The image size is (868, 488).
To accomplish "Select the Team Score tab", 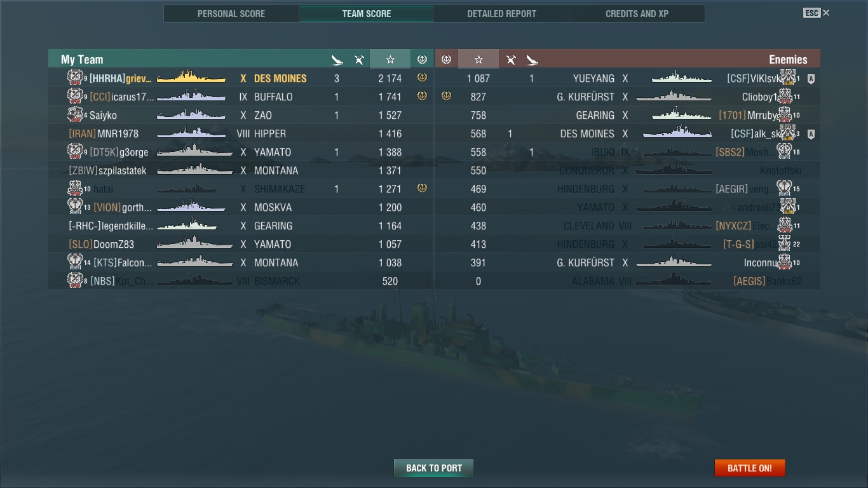I will click(367, 13).
